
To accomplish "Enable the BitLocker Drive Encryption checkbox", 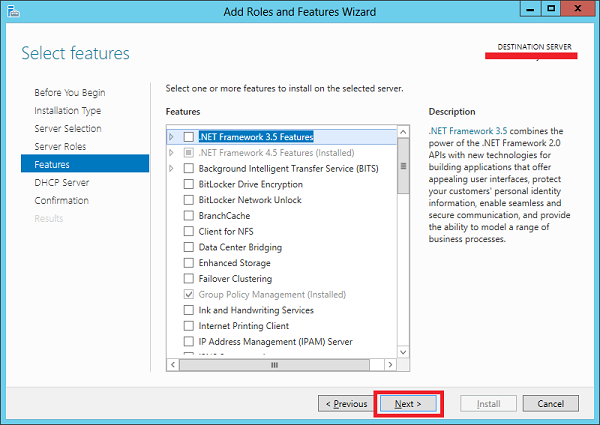I will pyautogui.click(x=189, y=184).
